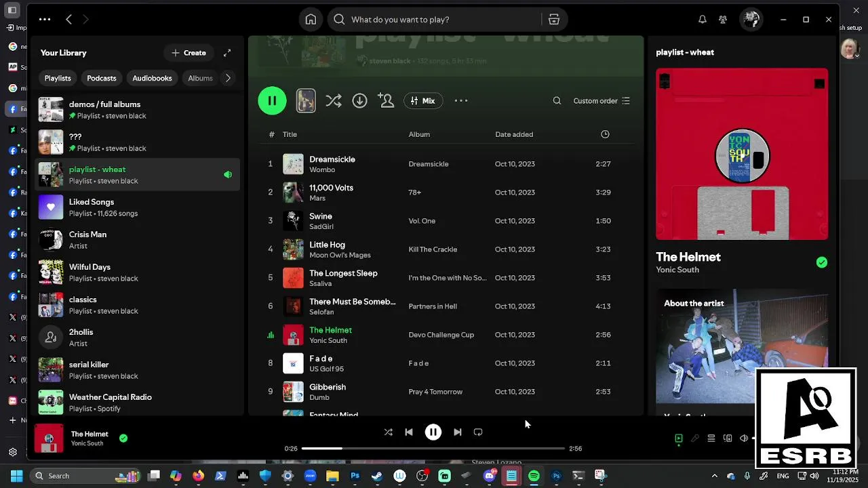
Task: Mute volume with the speaker icon
Action: 744,439
